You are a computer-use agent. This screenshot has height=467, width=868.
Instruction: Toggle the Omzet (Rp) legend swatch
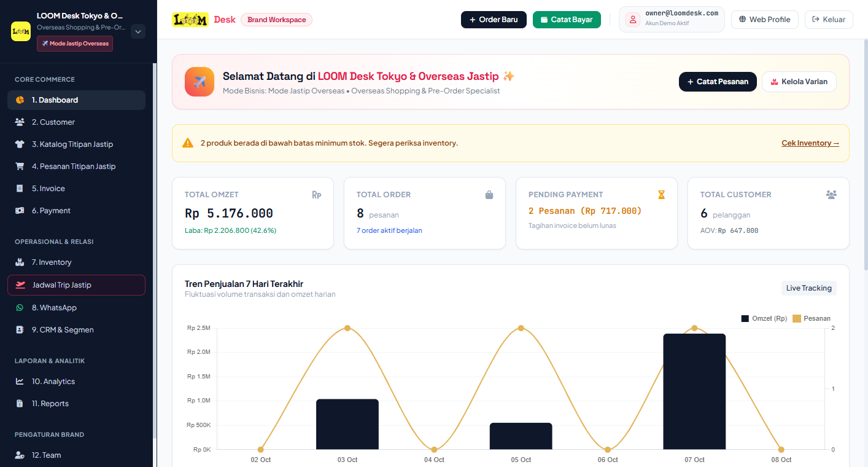(745, 319)
